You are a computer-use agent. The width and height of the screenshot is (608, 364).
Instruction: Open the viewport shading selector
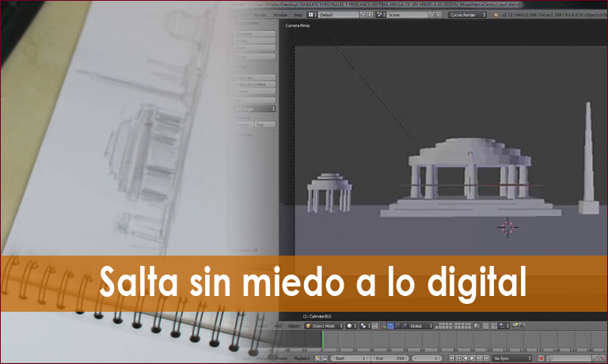(351, 326)
